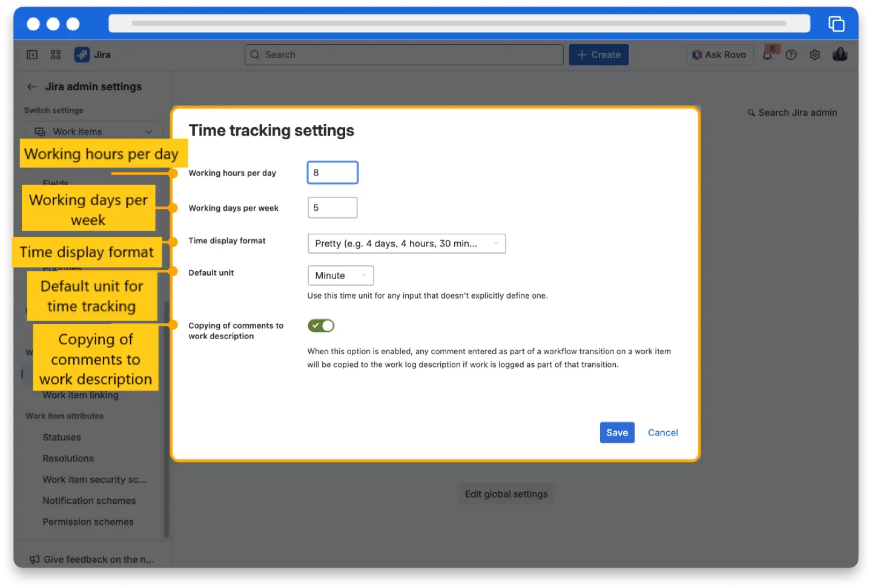The height and width of the screenshot is (588, 872).
Task: Select Statuses in the sidebar
Action: coord(61,437)
